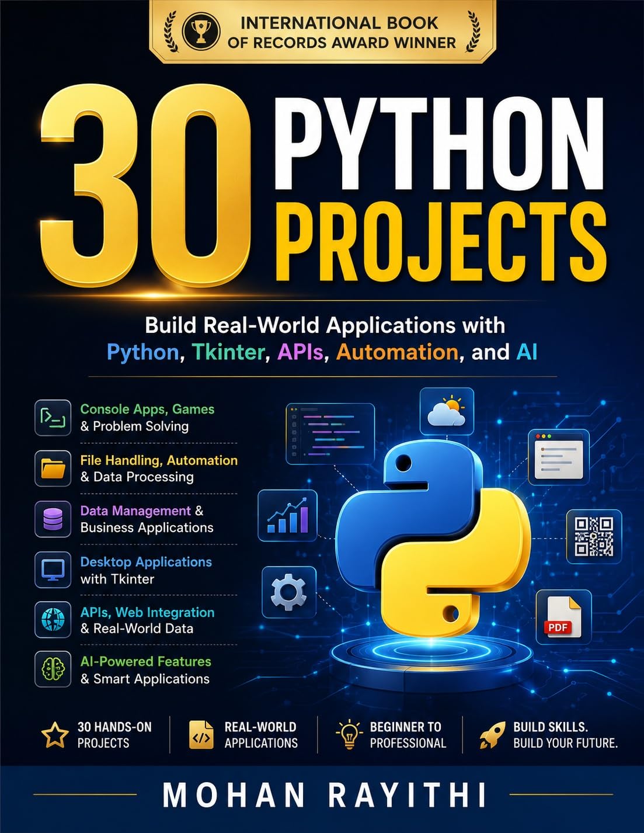This screenshot has width=644, height=833.
Task: Click the text & Real-World Data
Action: point(137,629)
